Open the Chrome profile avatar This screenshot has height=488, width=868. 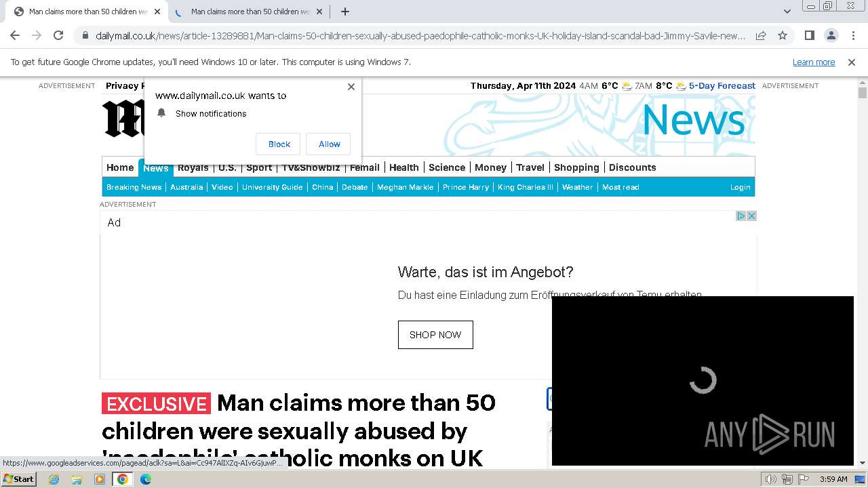pyautogui.click(x=831, y=35)
